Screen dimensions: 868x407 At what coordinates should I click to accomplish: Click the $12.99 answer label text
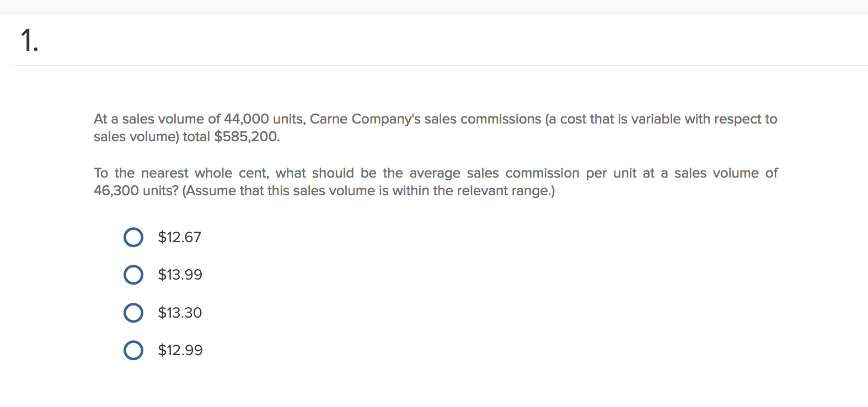(x=180, y=350)
